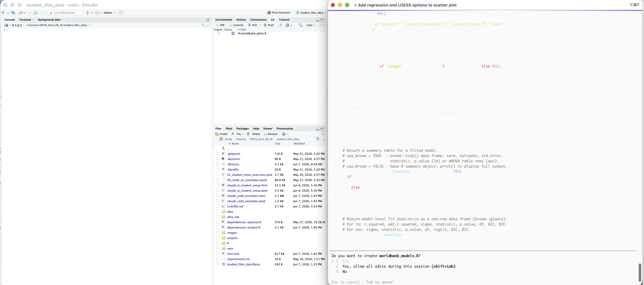
Task: Toggle the sidebar layout icon in toolbar
Action: click(121, 13)
